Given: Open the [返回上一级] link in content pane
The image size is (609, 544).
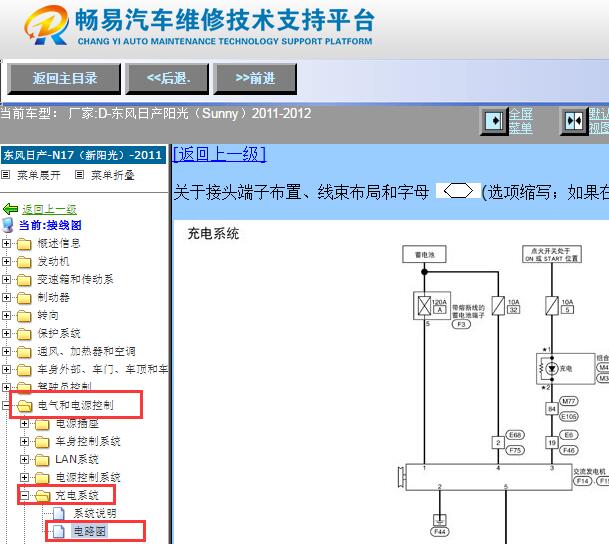Looking at the screenshot, I should [219, 154].
